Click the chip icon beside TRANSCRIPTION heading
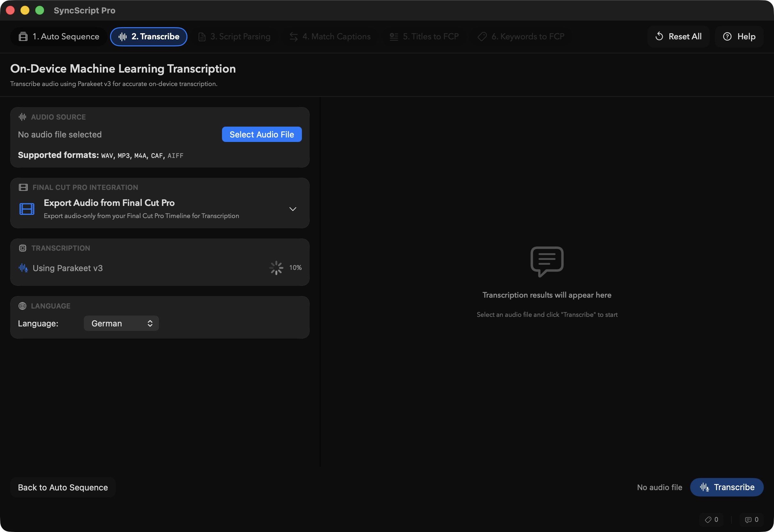This screenshot has width=774, height=532. pyautogui.click(x=22, y=248)
